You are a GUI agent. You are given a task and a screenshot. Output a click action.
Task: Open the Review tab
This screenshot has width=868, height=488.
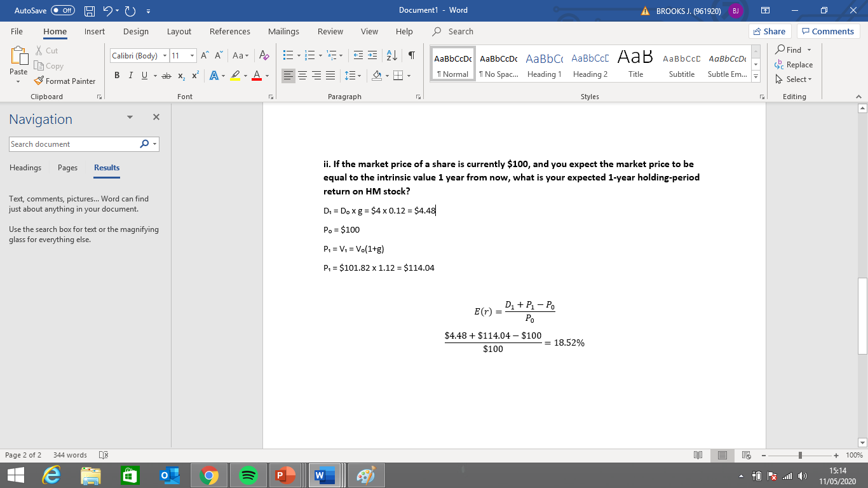pos(330,31)
